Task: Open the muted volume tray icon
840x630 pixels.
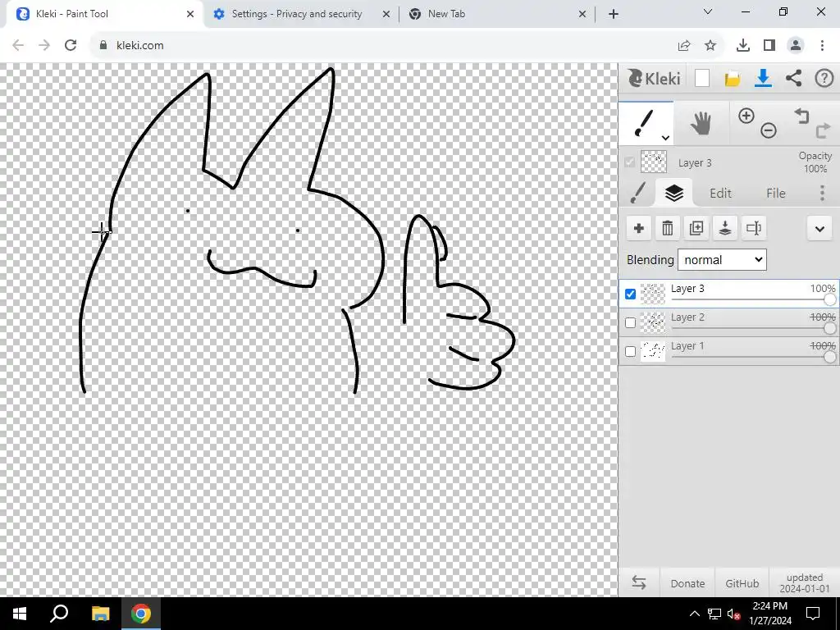Action: tap(733, 614)
